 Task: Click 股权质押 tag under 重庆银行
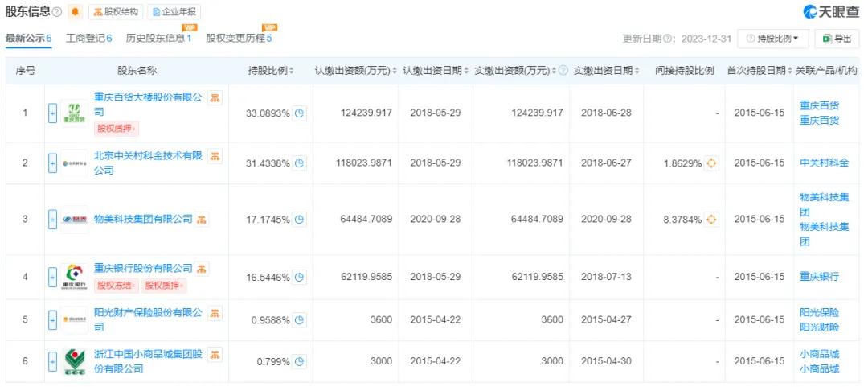[164, 286]
